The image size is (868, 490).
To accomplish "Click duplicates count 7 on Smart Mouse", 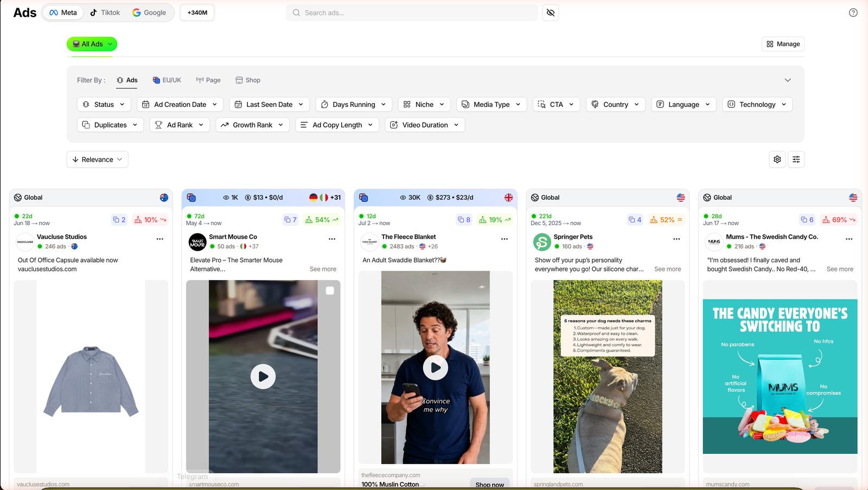I will click(x=291, y=220).
